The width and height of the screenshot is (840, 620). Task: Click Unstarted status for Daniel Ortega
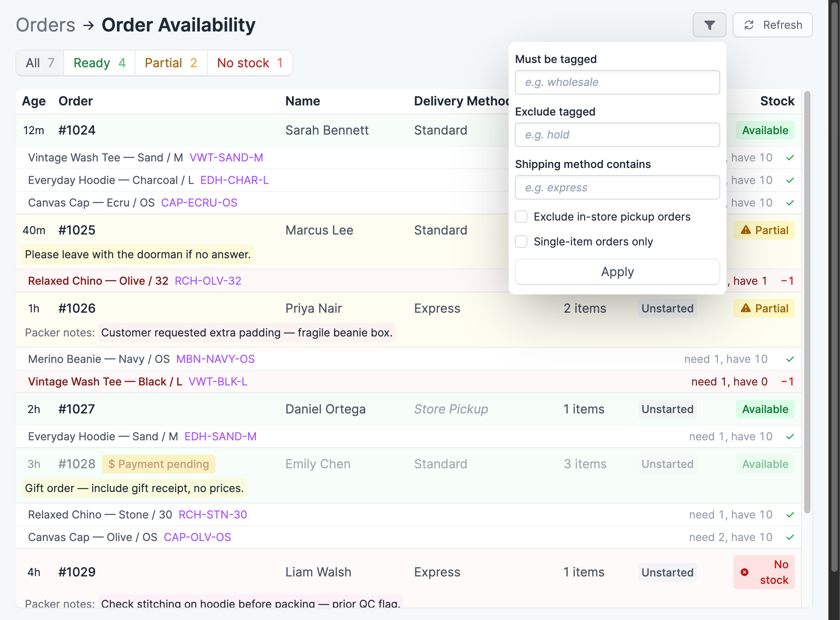667,409
